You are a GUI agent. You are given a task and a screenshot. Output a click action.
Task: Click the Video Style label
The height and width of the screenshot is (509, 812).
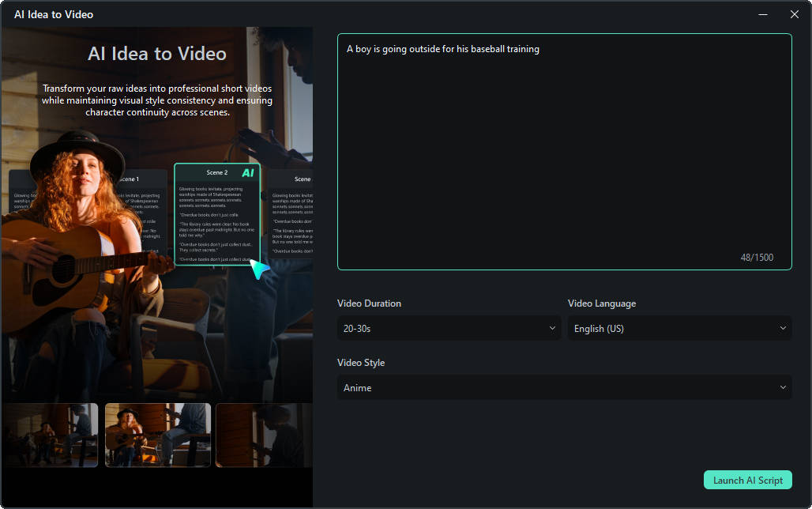coord(361,362)
